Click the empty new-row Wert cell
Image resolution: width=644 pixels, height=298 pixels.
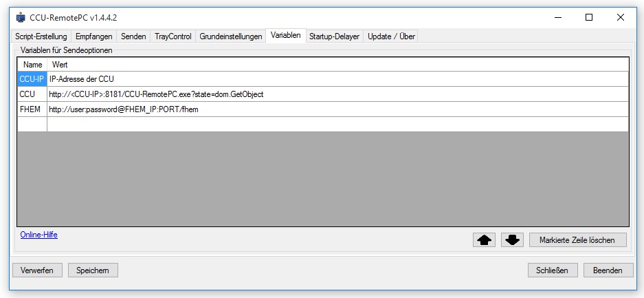click(337, 124)
